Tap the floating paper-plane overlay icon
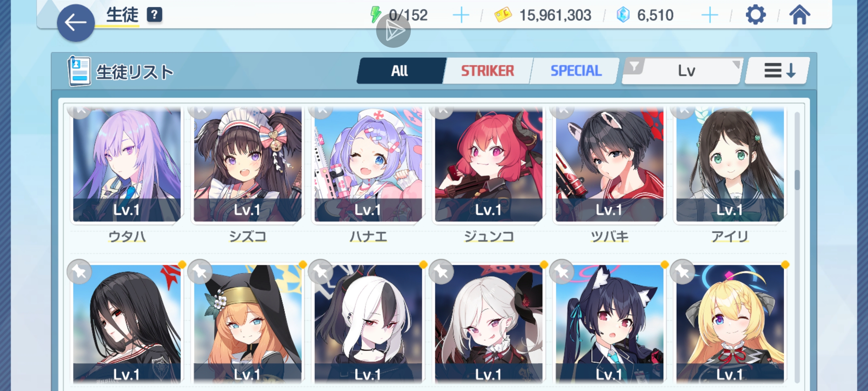Viewport: 868px width, 391px height. point(393,30)
